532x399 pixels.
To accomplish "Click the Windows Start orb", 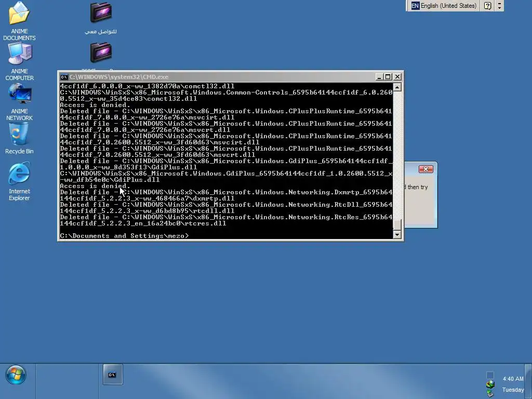I will pyautogui.click(x=16, y=375).
